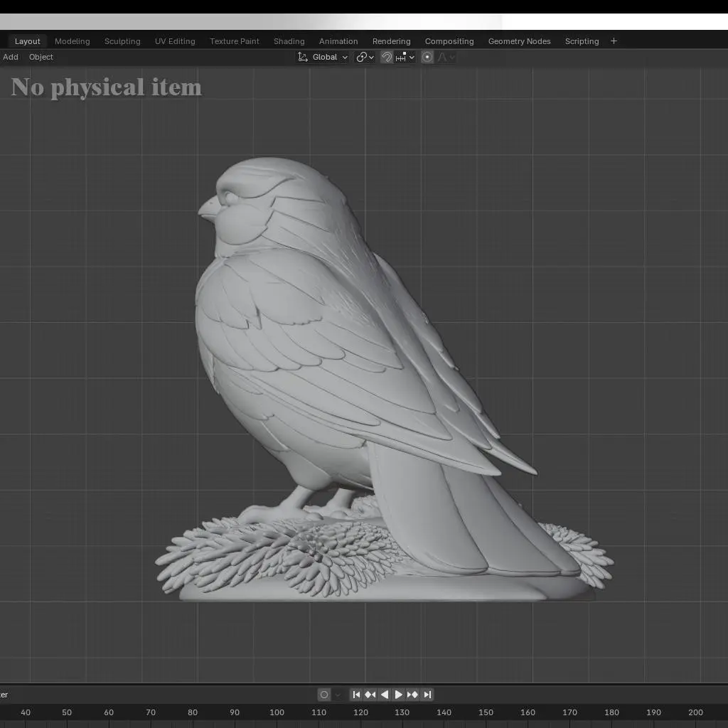
Task: Play the animation in reverse
Action: point(385,695)
